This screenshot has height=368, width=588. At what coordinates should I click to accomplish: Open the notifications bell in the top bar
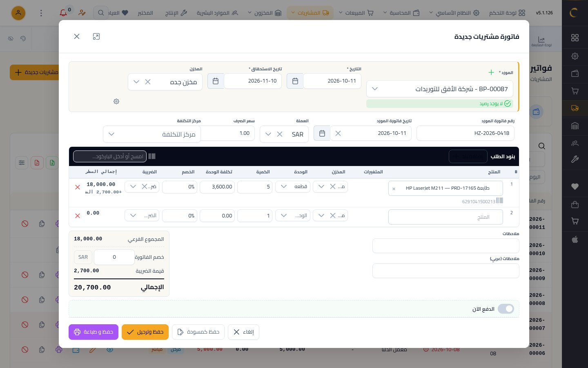(63, 13)
